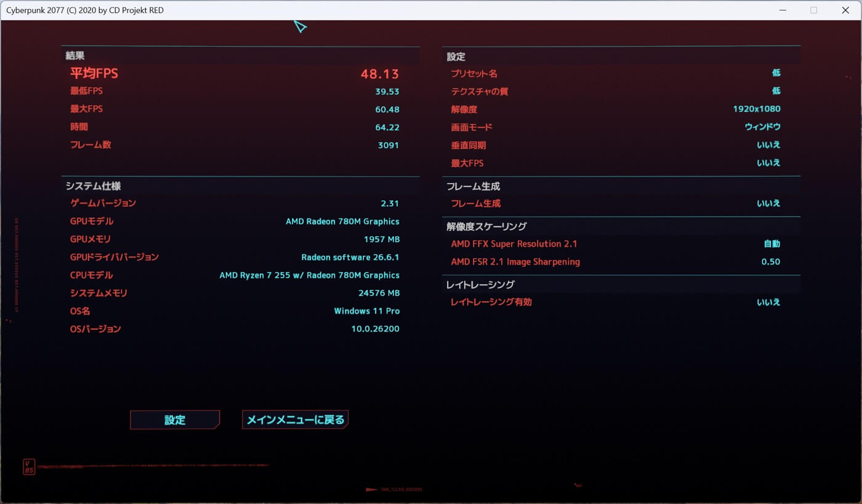Click GPUメモリ value 1957 MB
The width and height of the screenshot is (862, 504).
382,239
